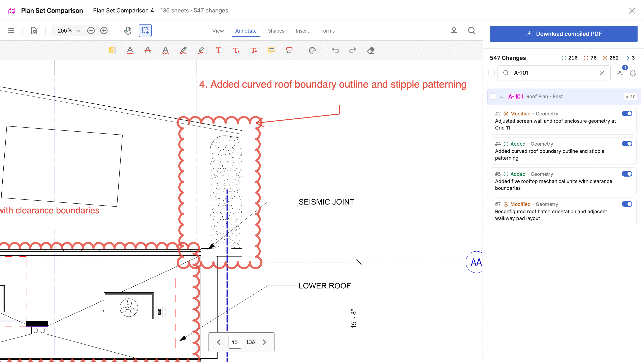This screenshot has height=362, width=644.
Task: Switch to the Insert tab
Action: [x=302, y=31]
